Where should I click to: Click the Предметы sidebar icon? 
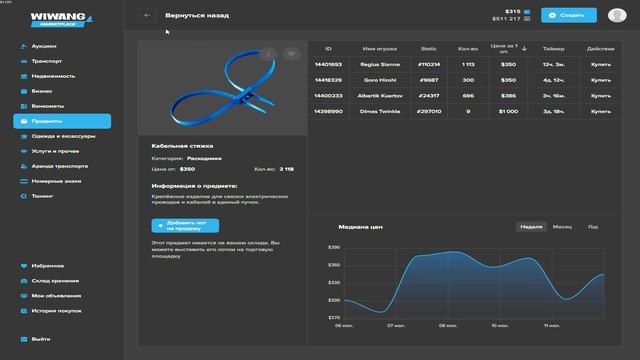pyautogui.click(x=24, y=121)
